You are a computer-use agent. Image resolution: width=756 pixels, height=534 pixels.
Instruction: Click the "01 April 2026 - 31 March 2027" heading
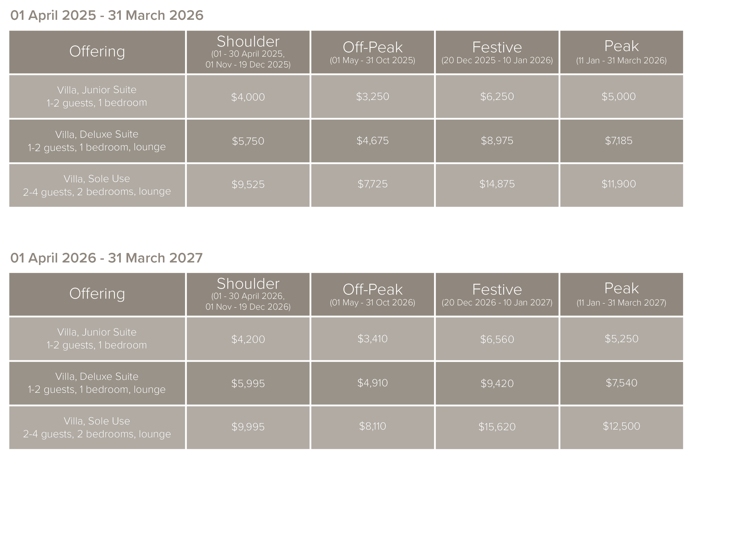pyautogui.click(x=106, y=258)
